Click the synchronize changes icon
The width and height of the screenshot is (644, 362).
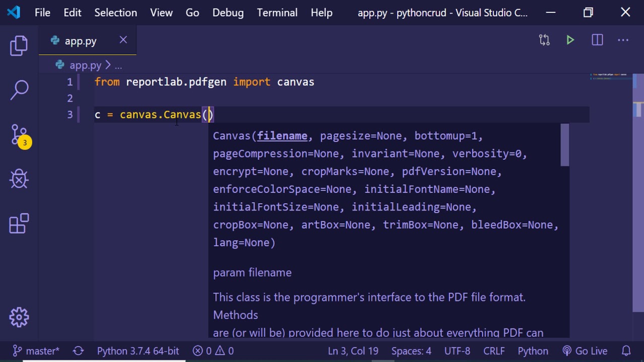click(x=78, y=351)
